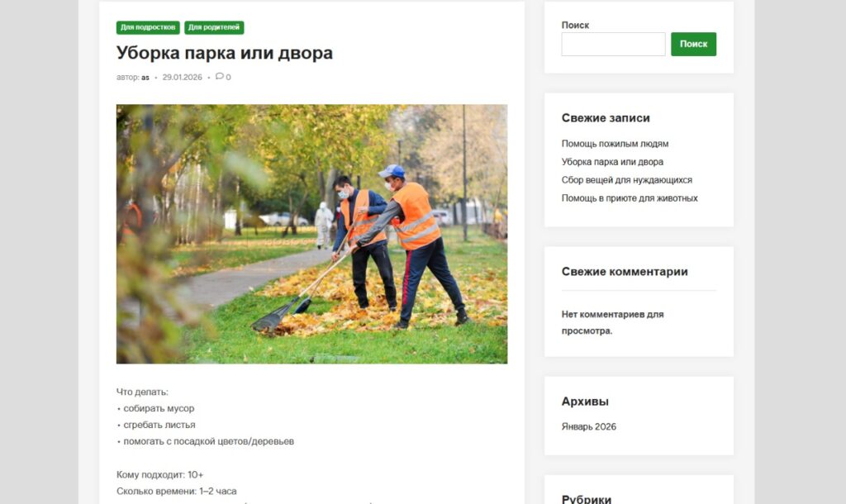Open the «Январь 2026» archive

point(588,427)
